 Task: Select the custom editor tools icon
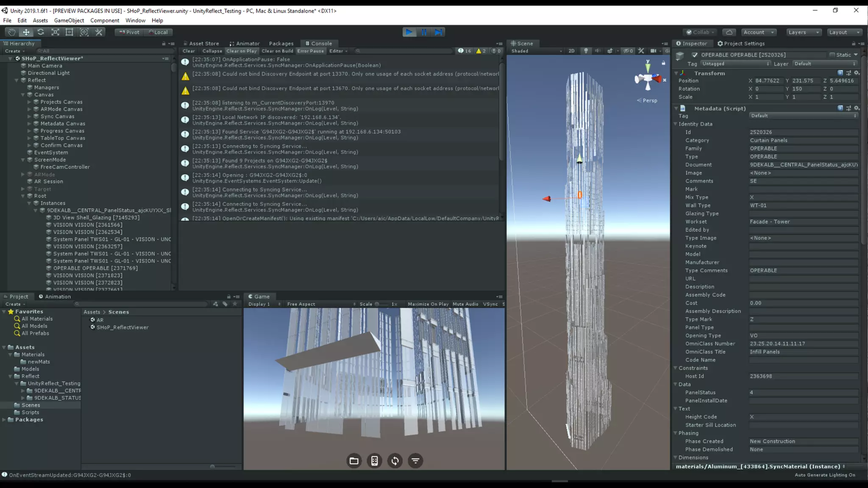click(99, 32)
